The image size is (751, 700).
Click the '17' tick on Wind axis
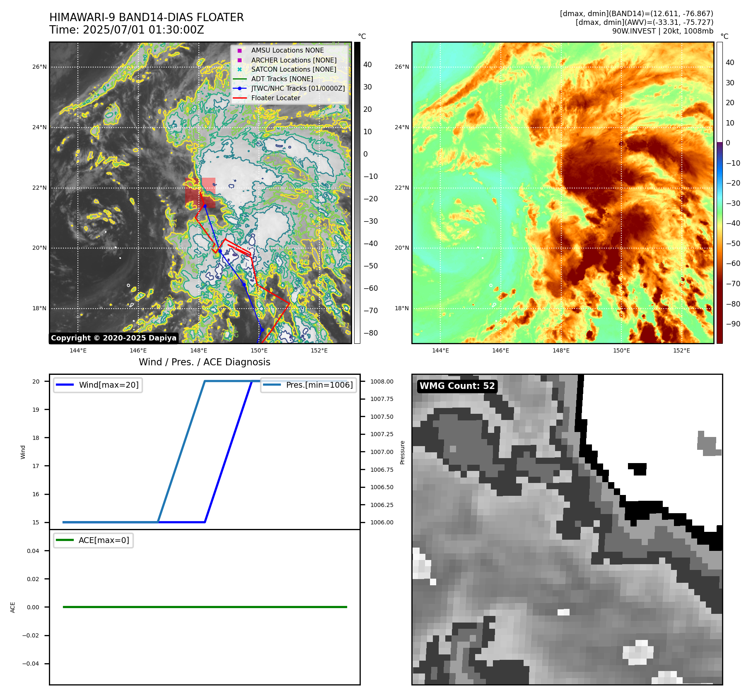pyautogui.click(x=36, y=466)
